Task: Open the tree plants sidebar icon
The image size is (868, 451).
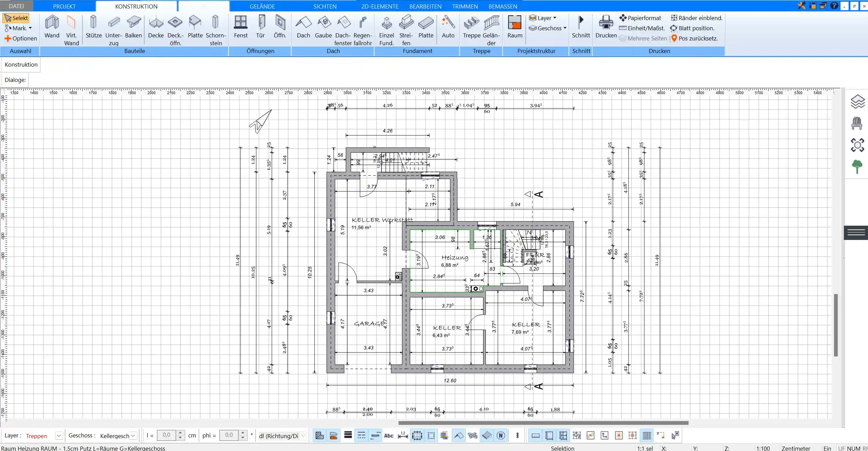Action: pos(857,167)
